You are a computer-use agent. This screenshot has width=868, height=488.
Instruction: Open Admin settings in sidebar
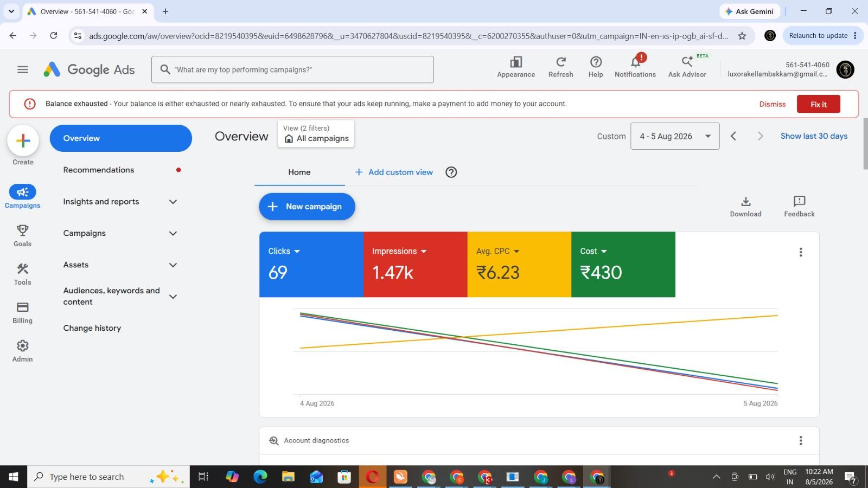(x=22, y=351)
